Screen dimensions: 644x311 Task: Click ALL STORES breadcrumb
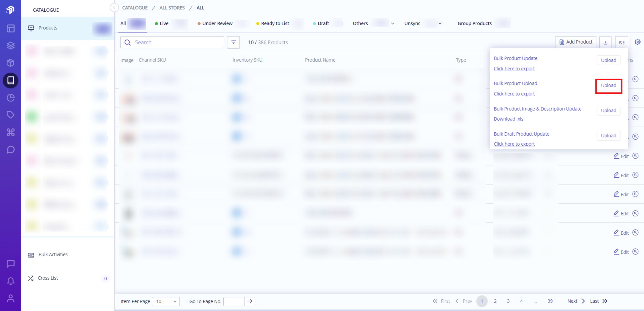[x=172, y=8]
